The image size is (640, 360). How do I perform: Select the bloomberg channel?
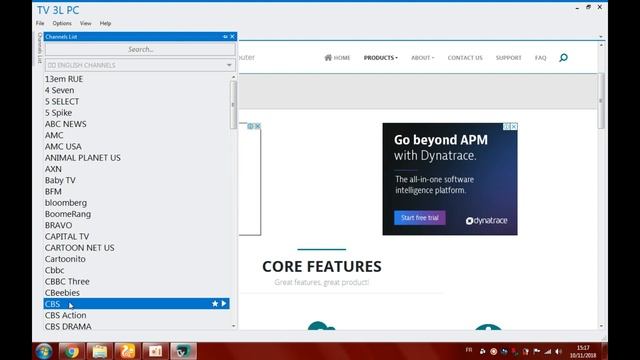pyautogui.click(x=136, y=202)
